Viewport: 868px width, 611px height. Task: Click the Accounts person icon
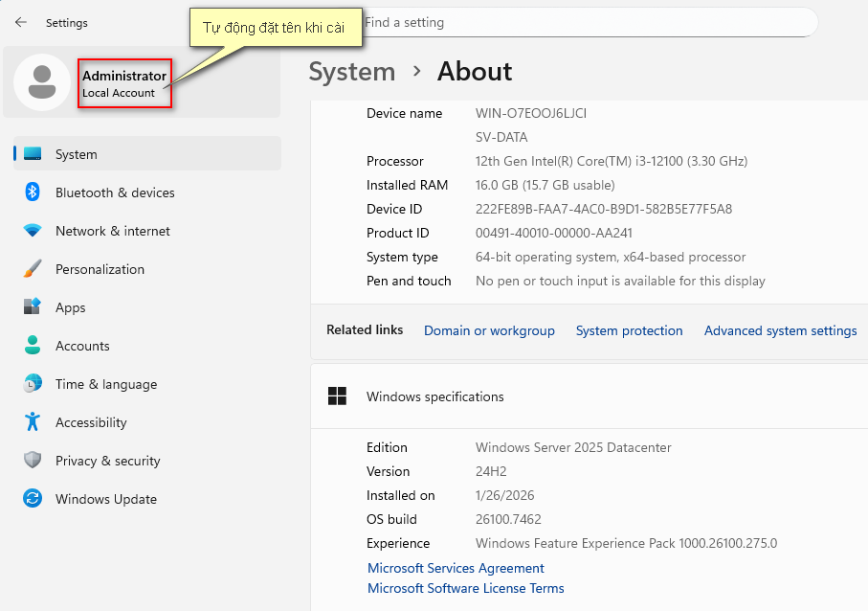pyautogui.click(x=33, y=345)
